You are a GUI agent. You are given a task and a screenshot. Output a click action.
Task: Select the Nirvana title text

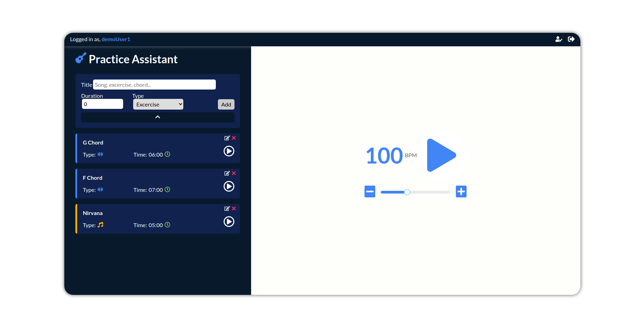[x=93, y=213]
